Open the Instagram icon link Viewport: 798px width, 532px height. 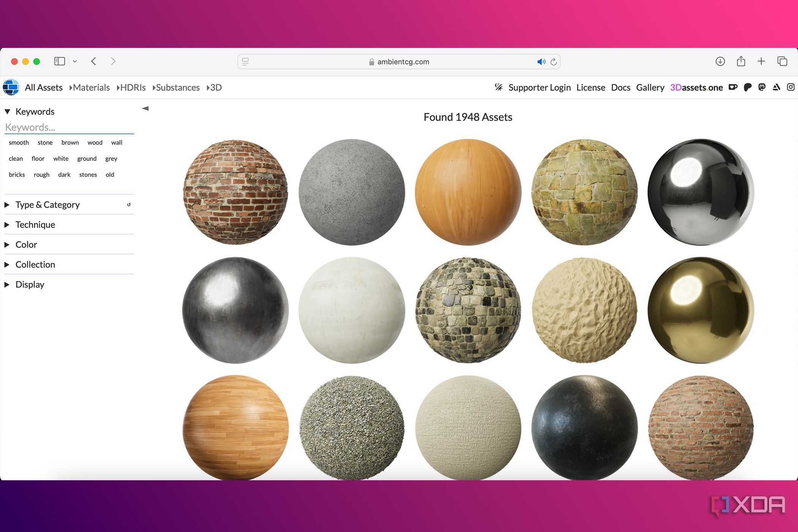tap(791, 87)
